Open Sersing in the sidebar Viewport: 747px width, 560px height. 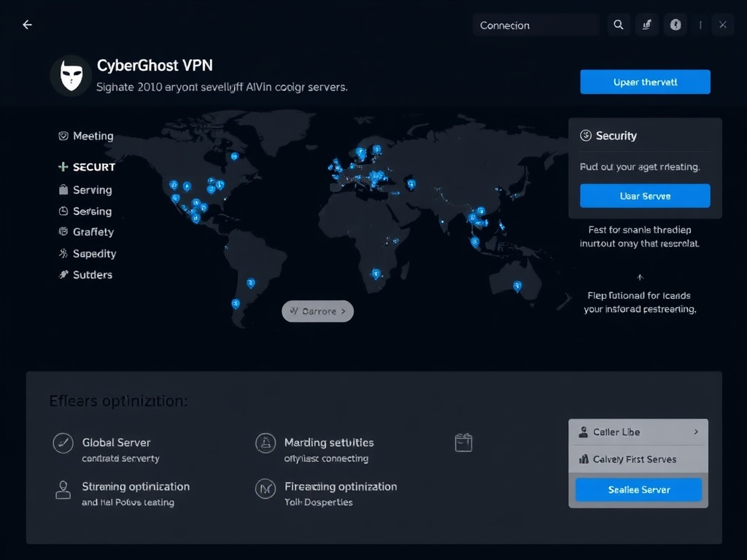pos(85,211)
